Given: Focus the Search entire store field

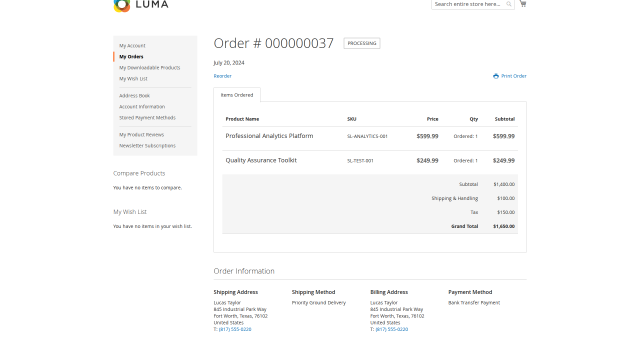Looking at the screenshot, I should click(473, 4).
